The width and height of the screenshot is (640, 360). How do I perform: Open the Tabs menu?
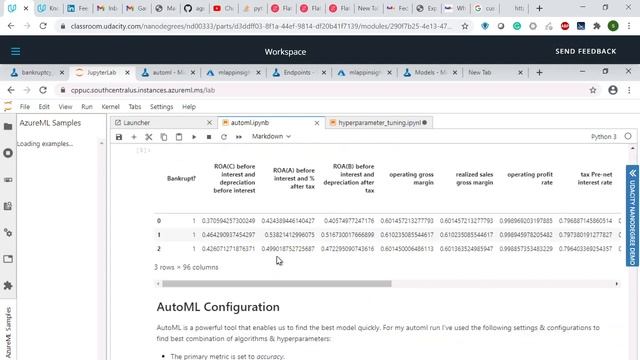[135, 107]
